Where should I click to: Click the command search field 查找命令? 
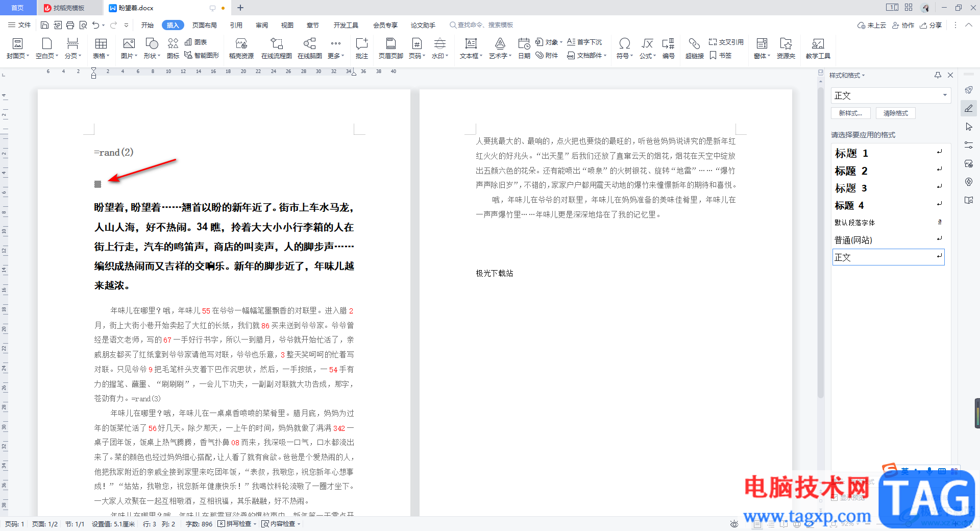coord(481,25)
